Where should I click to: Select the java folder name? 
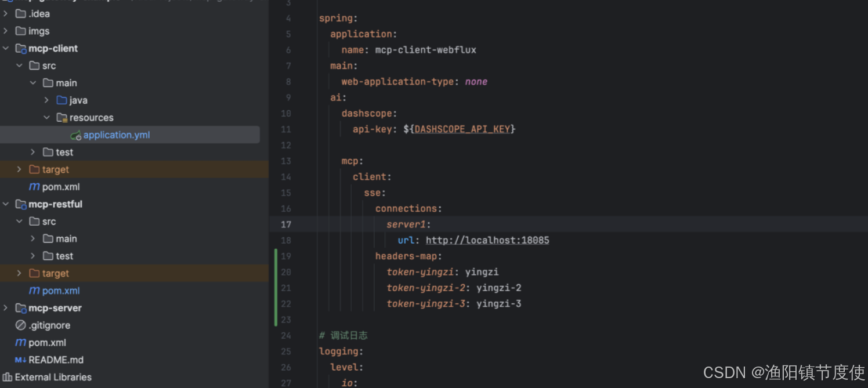[x=78, y=100]
